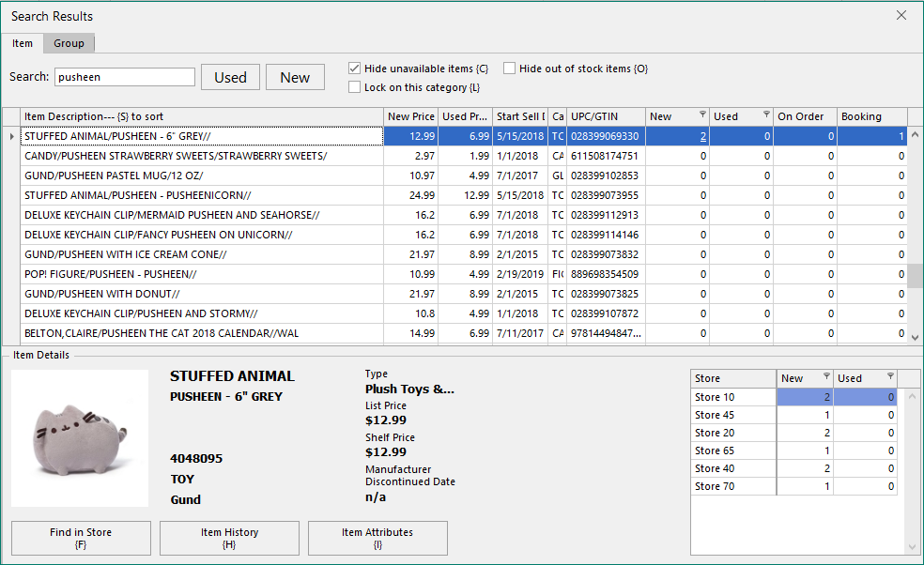Click the New Price column header
Viewport: 924px width, 565px height.
pos(411,116)
